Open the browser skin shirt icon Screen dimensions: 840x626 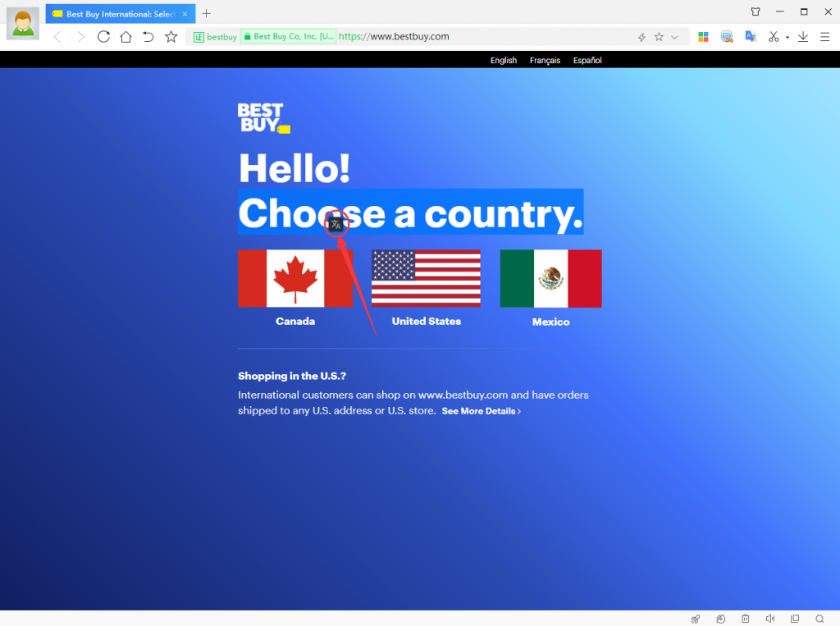[756, 11]
